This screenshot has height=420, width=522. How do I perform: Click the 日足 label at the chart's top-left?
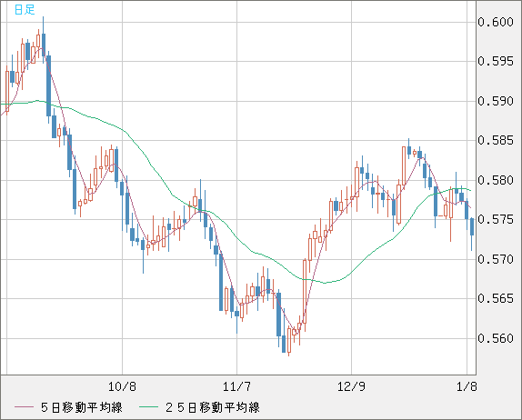(25, 10)
